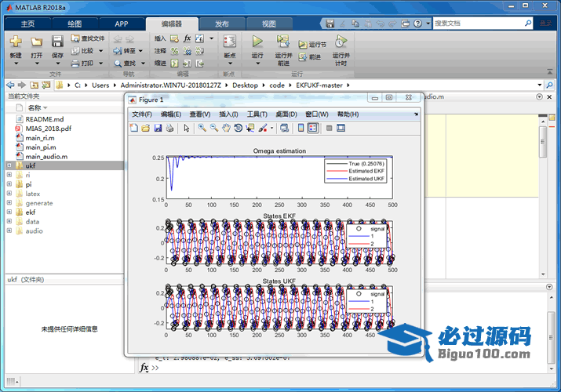Expand the ukf folder tree node
561x392 pixels.
tap(9, 165)
